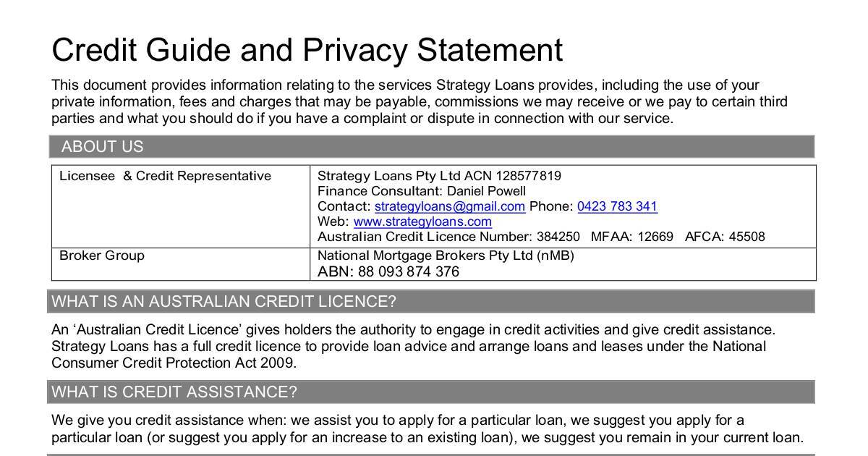
Task: Click the strategyloans@gmail.com email link
Action: coord(449,206)
